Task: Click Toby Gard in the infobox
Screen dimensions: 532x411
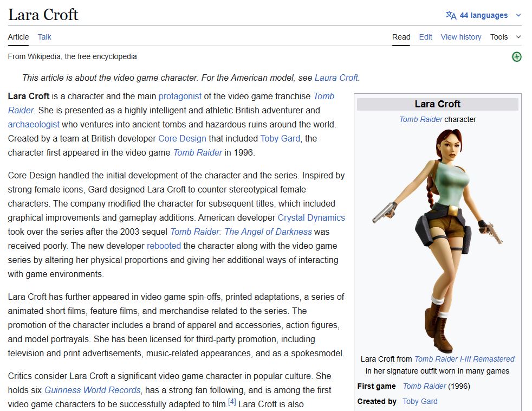Action: coord(419,401)
